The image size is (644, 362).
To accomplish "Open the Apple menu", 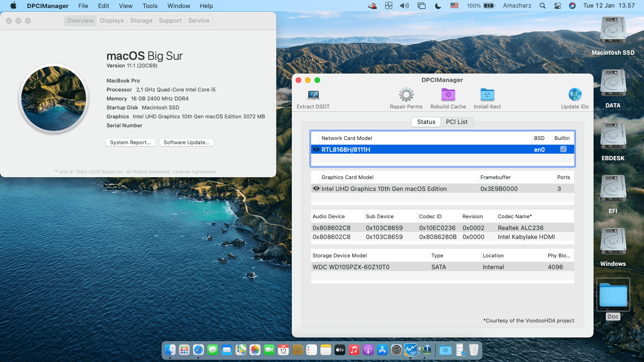I will coord(13,6).
